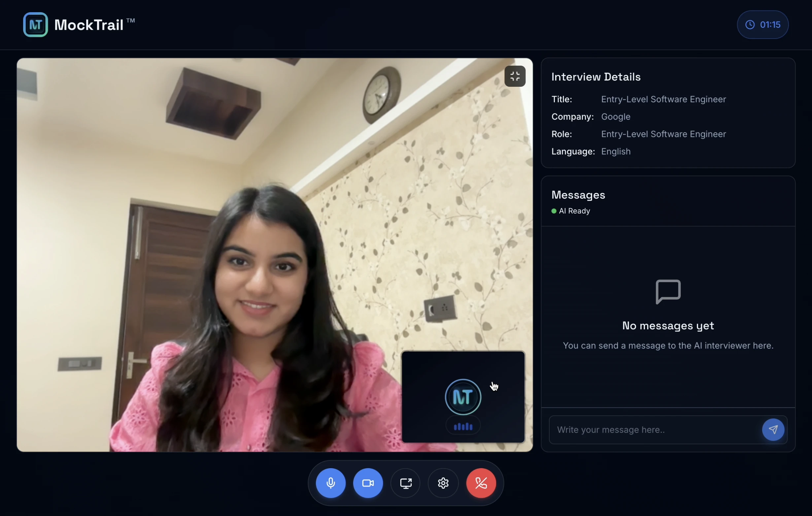Click the Google company value
The width and height of the screenshot is (812, 516).
(615, 116)
